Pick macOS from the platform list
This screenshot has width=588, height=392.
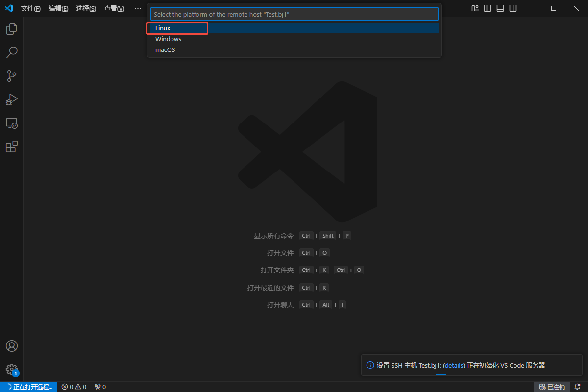165,50
